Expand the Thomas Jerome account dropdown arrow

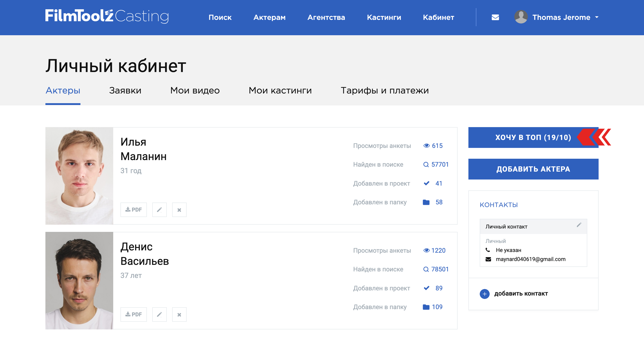(597, 17)
